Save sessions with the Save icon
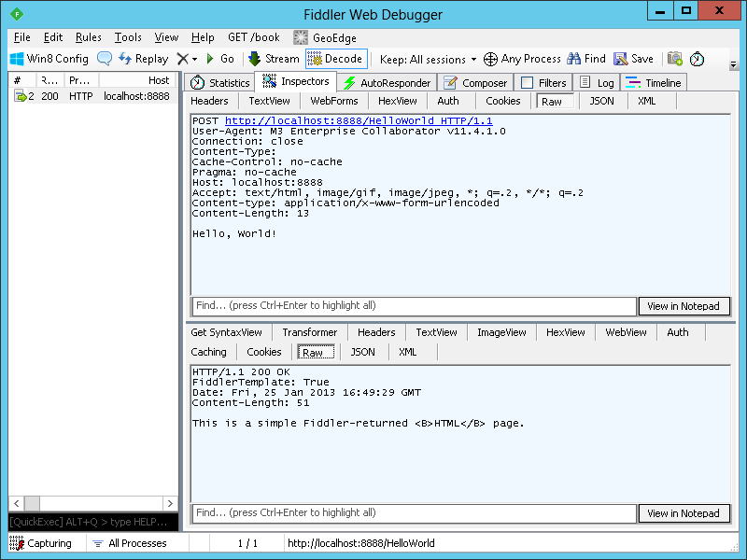The image size is (747, 560). pyautogui.click(x=621, y=59)
